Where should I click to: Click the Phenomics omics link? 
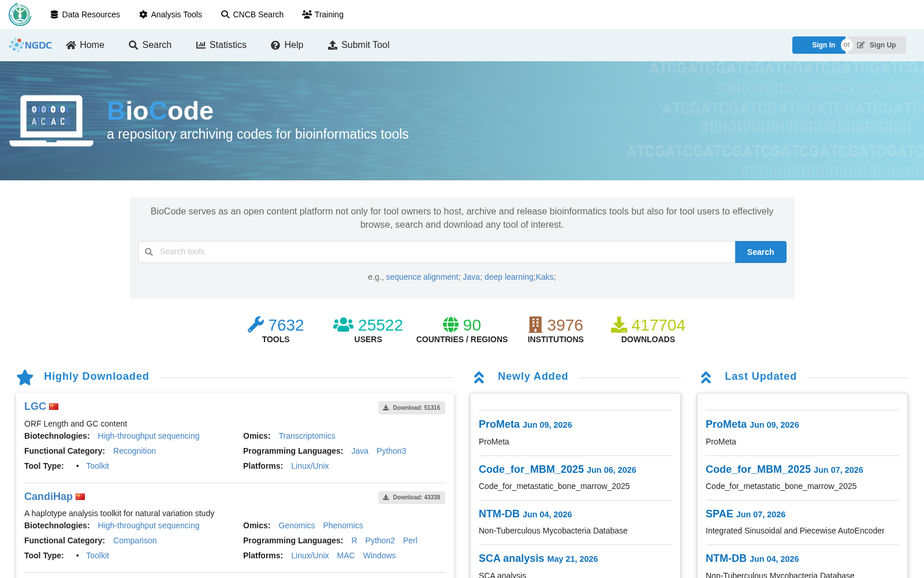343,525
